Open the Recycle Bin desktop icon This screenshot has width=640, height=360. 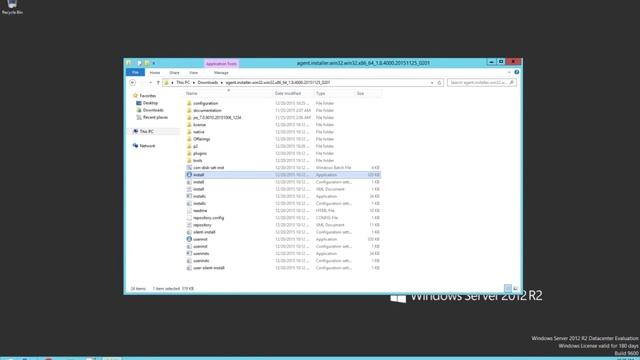(x=12, y=7)
